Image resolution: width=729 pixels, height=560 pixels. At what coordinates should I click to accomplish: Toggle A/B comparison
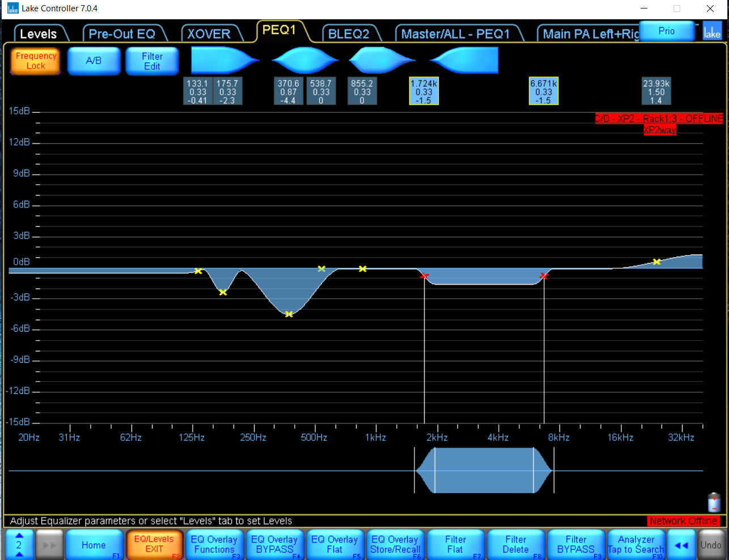tap(94, 61)
